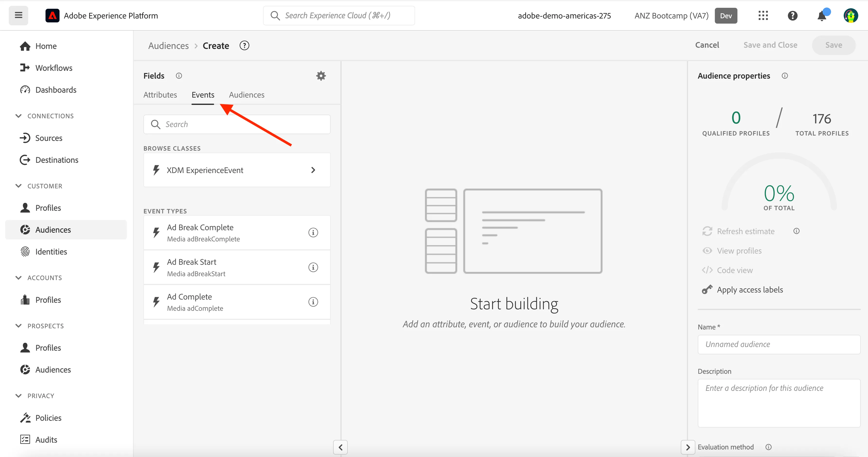Show the Fields info tooltip
This screenshot has width=868, height=457.
[179, 76]
